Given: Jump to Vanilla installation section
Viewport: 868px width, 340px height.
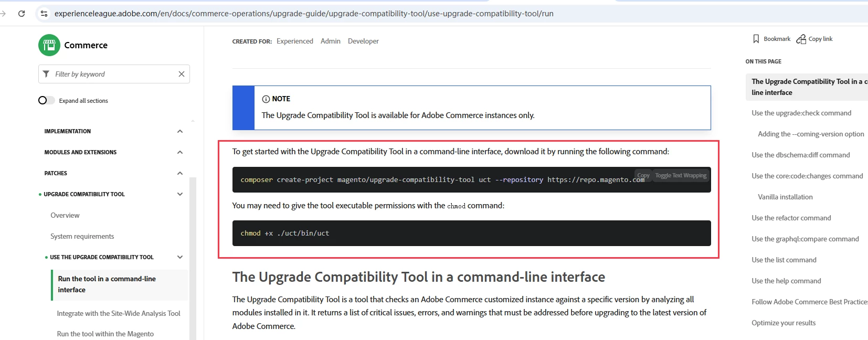Looking at the screenshot, I should 785,197.
